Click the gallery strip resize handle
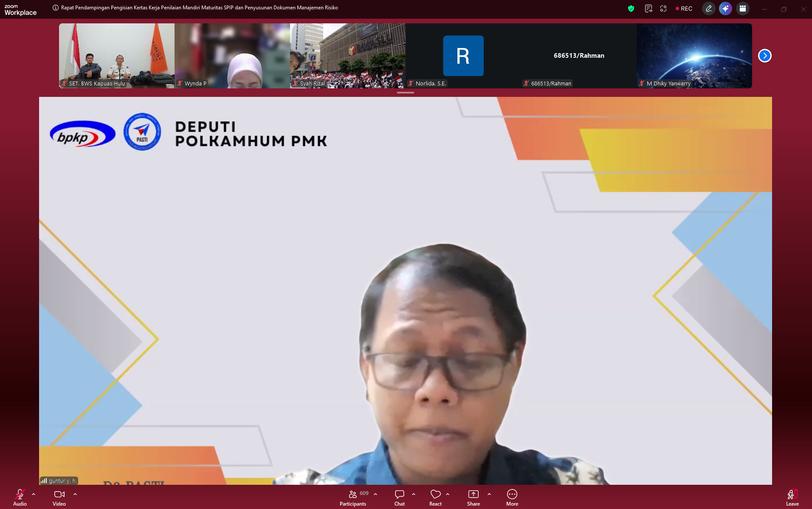812x509 pixels. (x=406, y=92)
